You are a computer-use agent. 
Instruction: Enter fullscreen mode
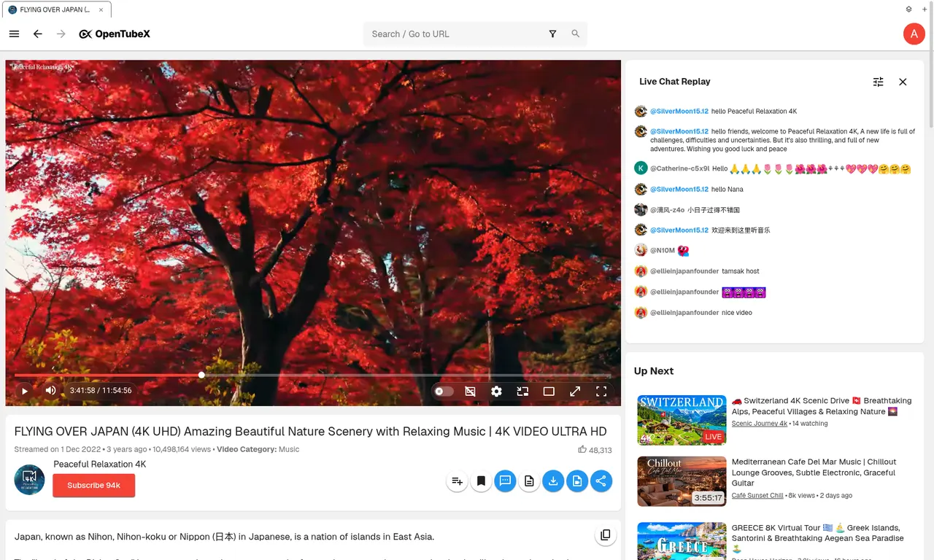[x=601, y=392]
